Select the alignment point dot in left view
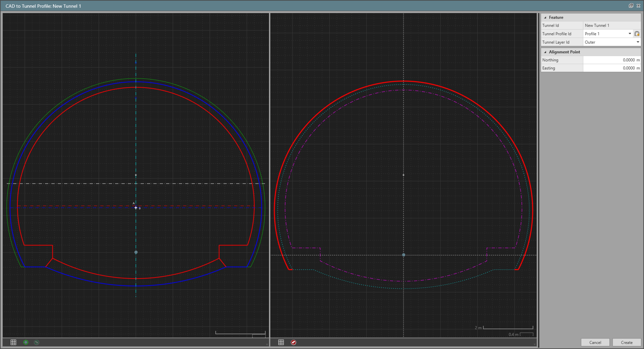Image resolution: width=644 pixels, height=349 pixels. (x=136, y=252)
